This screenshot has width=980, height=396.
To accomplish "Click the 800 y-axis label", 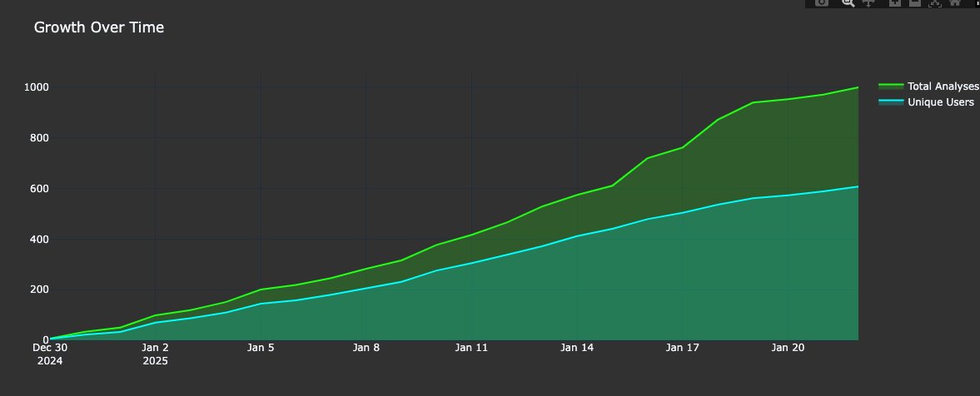I will [x=38, y=137].
